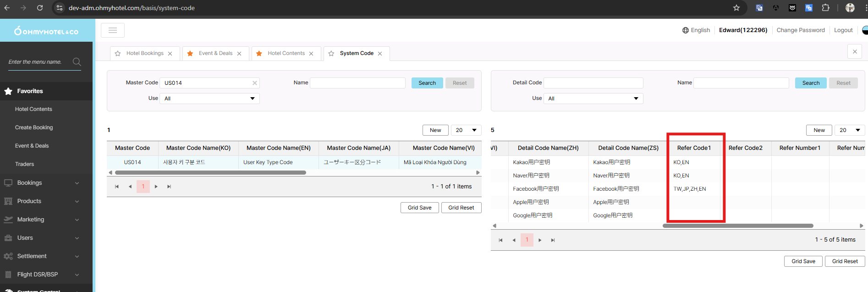Go to last page in detail grid pager
Image resolution: width=868 pixels, height=292 pixels.
pyautogui.click(x=553, y=240)
